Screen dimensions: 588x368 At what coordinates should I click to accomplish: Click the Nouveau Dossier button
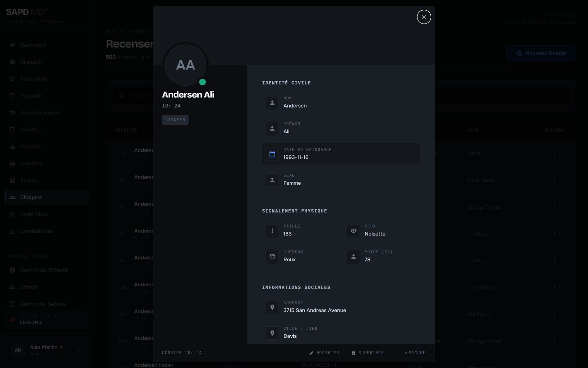point(541,53)
